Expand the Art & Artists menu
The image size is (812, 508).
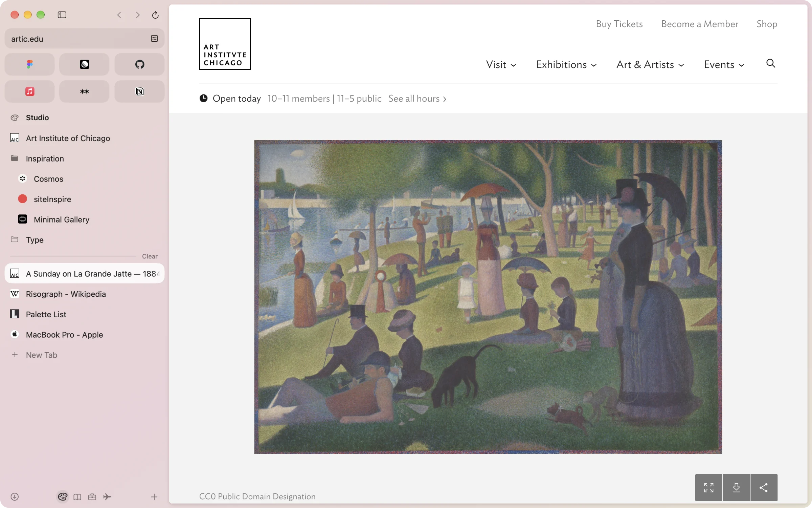tap(650, 64)
